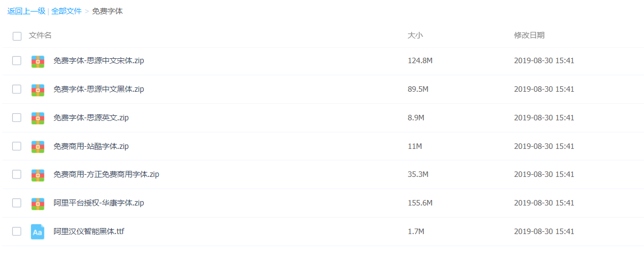Tick the checkbox for 阿里汉仪智能黑体.ttf
The image size is (644, 261).
[x=17, y=231]
